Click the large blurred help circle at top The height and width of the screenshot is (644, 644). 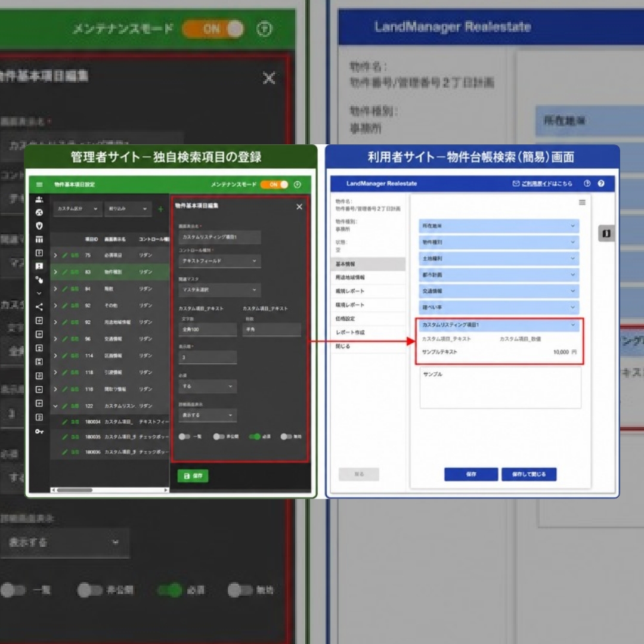(x=264, y=29)
